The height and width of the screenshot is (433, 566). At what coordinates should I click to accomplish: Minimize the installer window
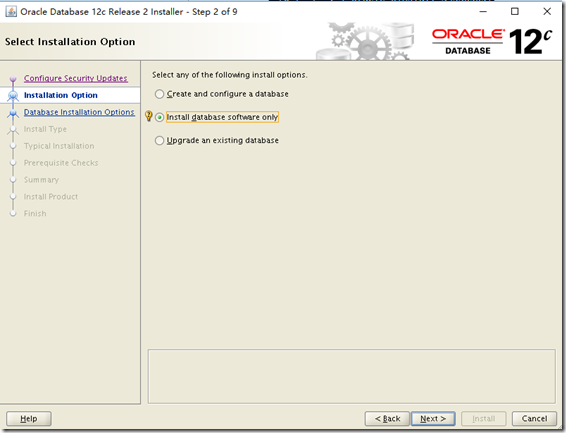click(483, 12)
